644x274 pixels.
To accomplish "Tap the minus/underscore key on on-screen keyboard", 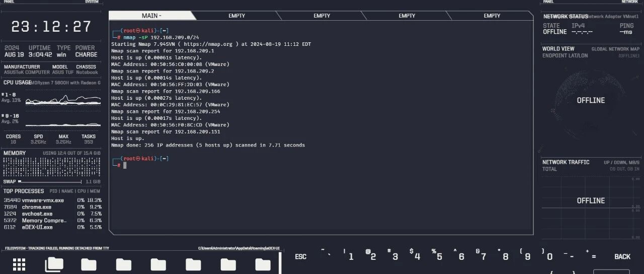I will (x=570, y=256).
